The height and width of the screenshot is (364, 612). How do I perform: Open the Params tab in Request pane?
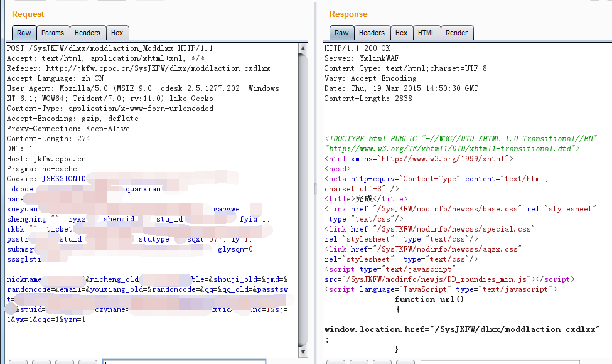click(53, 33)
